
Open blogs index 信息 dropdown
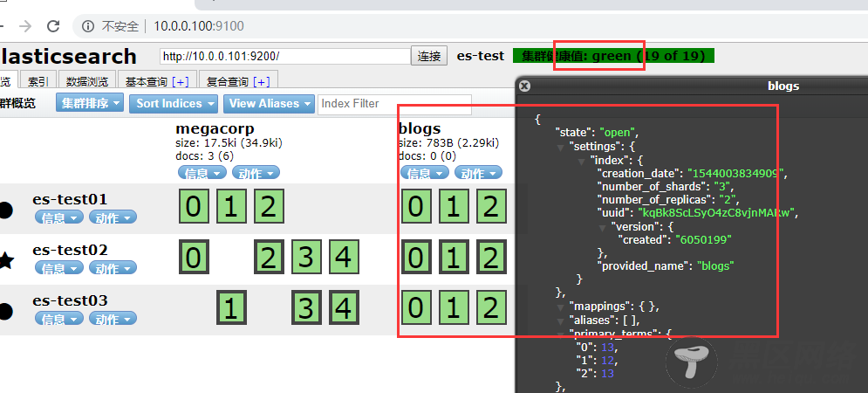[x=425, y=173]
